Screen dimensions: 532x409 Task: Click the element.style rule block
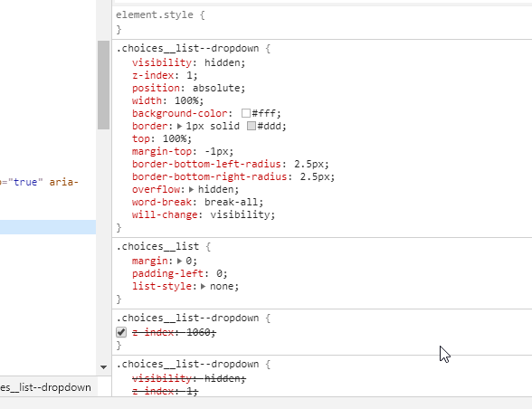point(322,22)
